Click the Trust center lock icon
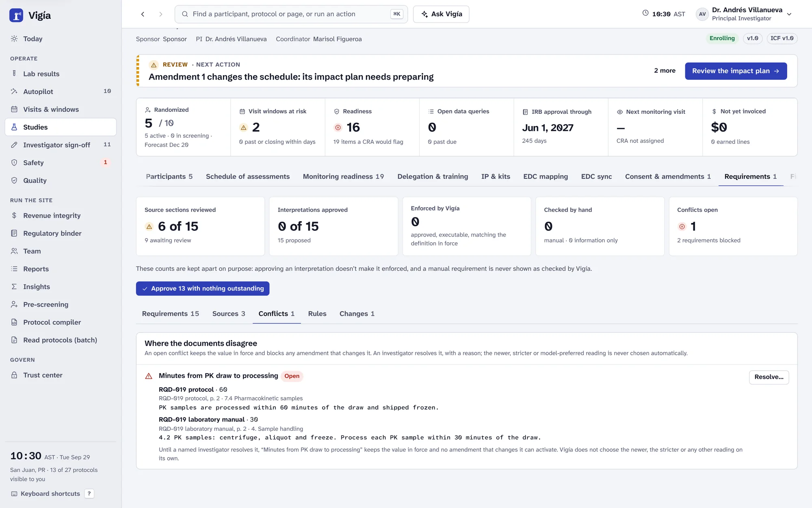This screenshot has width=812, height=508. [14, 375]
